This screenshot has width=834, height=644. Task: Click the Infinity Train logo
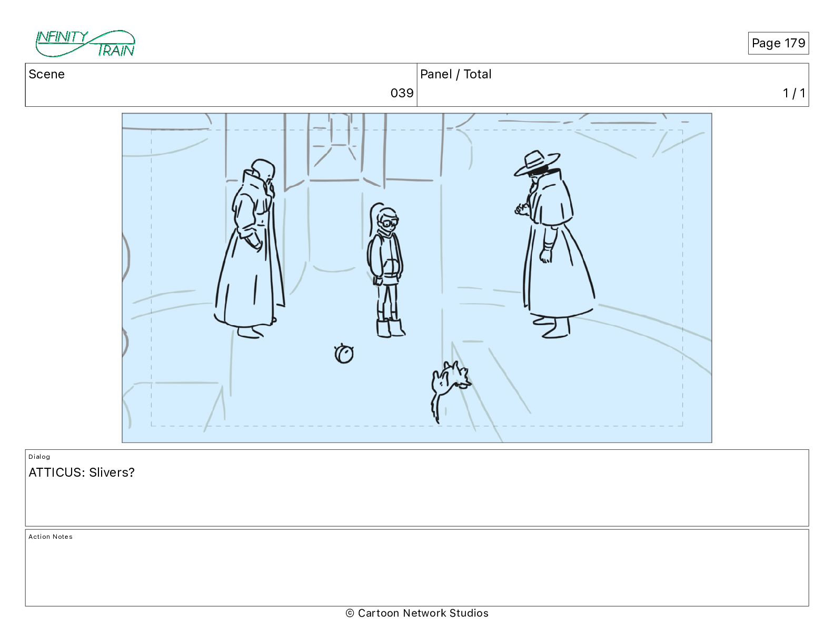[85, 44]
